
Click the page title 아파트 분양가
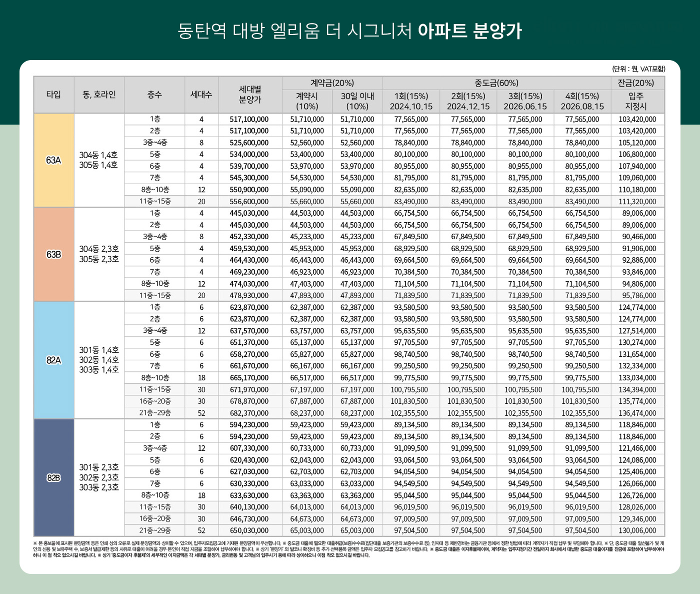click(472, 31)
